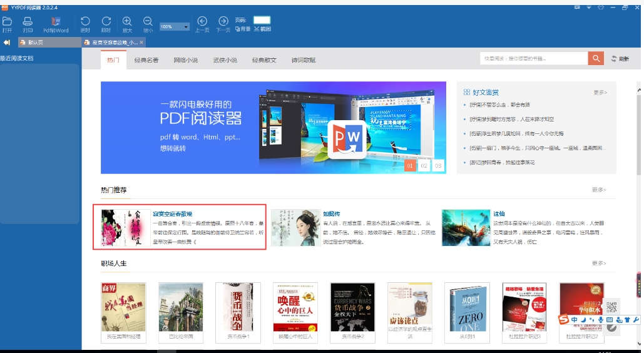Click the 诛仙 book cover thumbnail

(466, 228)
